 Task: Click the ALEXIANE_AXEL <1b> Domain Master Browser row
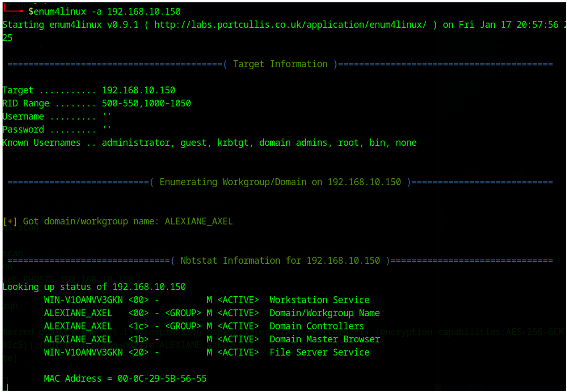(x=212, y=339)
